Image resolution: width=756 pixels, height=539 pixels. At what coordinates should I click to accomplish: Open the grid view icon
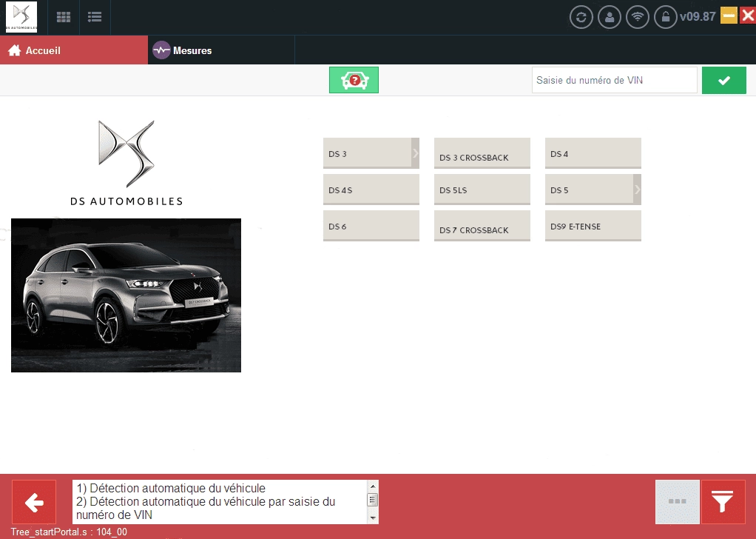pos(64,17)
